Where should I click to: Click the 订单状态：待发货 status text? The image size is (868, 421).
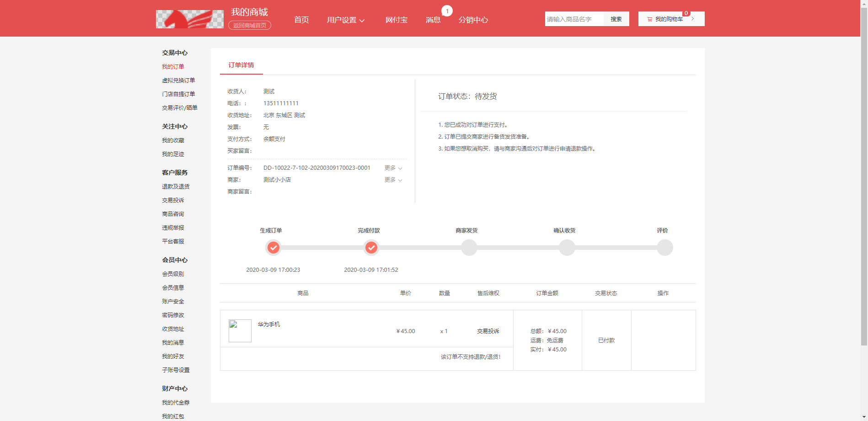[467, 97]
